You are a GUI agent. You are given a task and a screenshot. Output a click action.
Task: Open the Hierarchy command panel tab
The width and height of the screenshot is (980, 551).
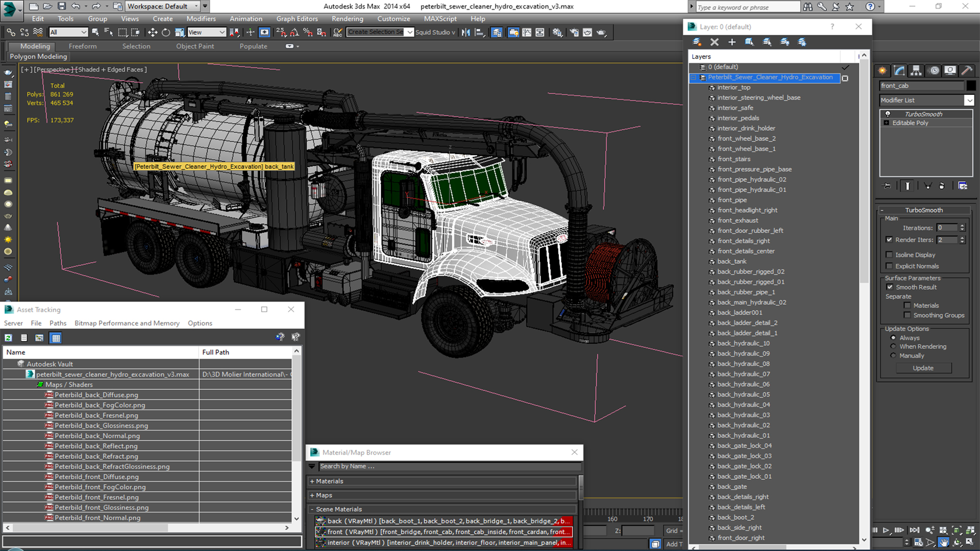[x=916, y=70]
